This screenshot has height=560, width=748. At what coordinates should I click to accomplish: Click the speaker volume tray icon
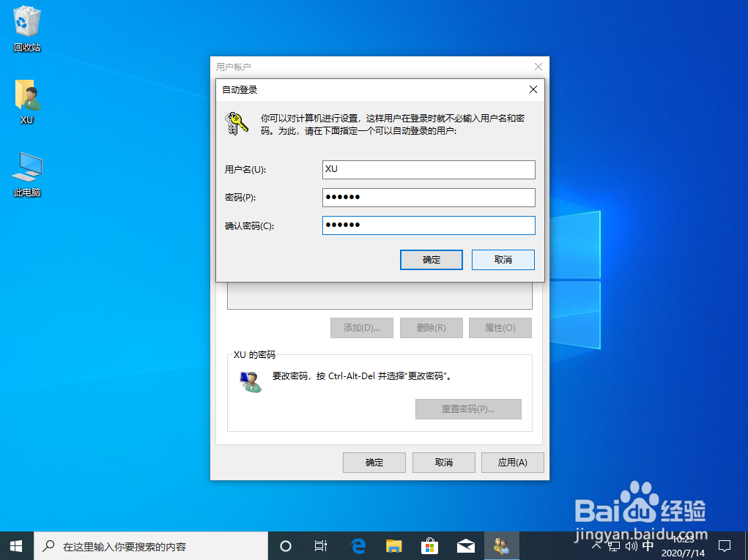(x=632, y=545)
